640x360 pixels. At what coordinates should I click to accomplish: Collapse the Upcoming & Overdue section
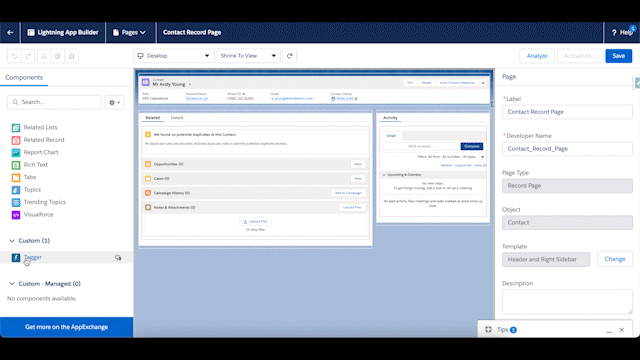tap(384, 175)
